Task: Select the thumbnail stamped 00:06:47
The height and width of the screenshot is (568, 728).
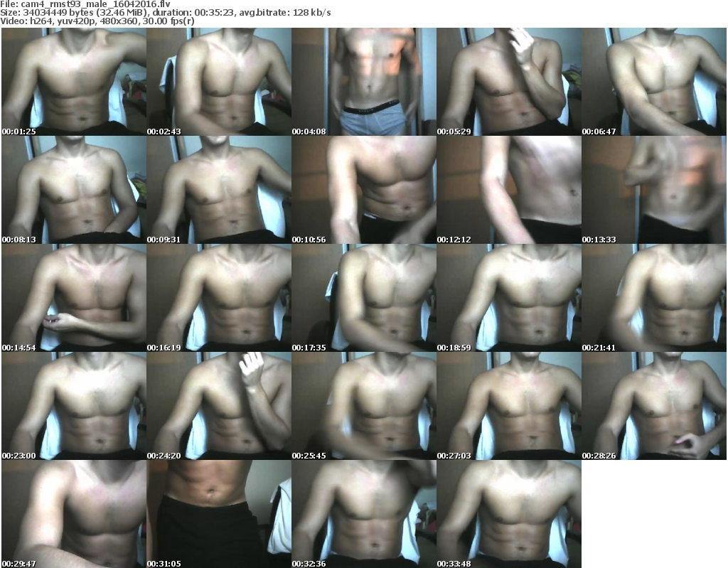Action: [654, 82]
